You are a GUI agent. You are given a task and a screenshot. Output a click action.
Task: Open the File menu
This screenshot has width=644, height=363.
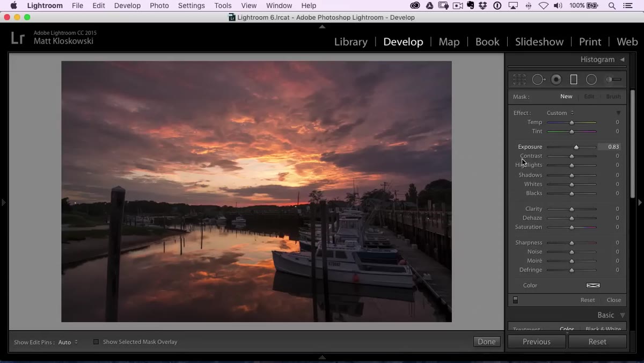tap(77, 5)
